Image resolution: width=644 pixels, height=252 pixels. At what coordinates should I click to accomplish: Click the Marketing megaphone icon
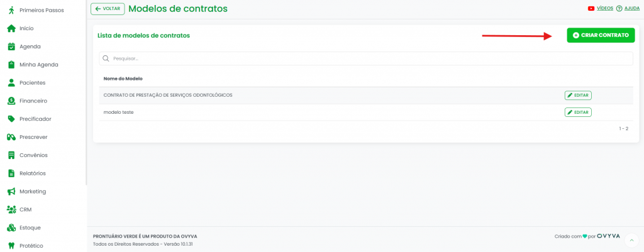[x=11, y=191]
